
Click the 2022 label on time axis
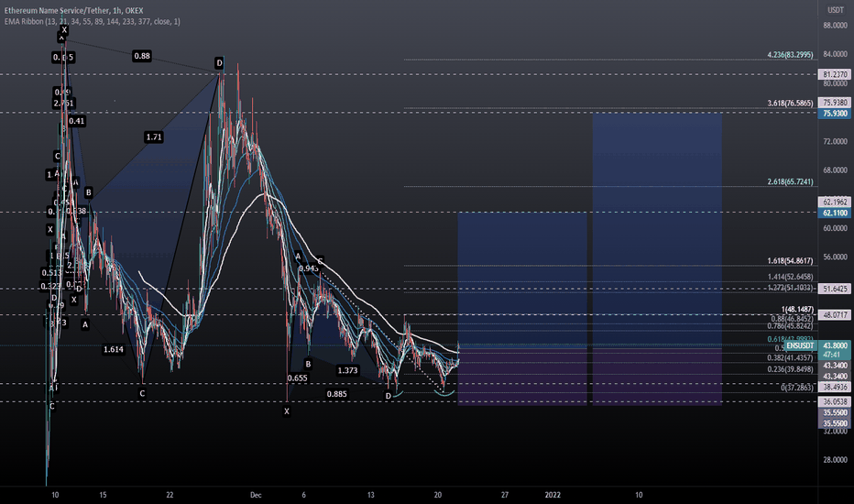(553, 495)
